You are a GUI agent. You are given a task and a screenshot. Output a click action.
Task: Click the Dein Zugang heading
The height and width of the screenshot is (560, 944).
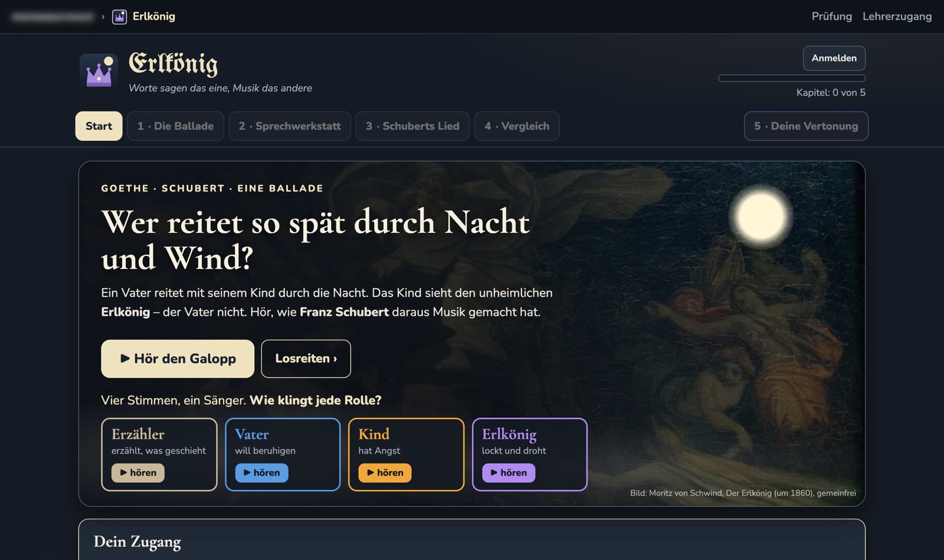[x=137, y=542]
